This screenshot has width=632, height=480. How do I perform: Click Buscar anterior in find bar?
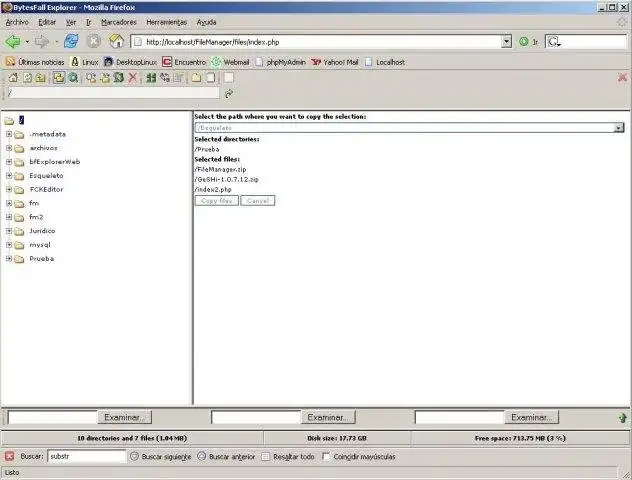point(227,457)
